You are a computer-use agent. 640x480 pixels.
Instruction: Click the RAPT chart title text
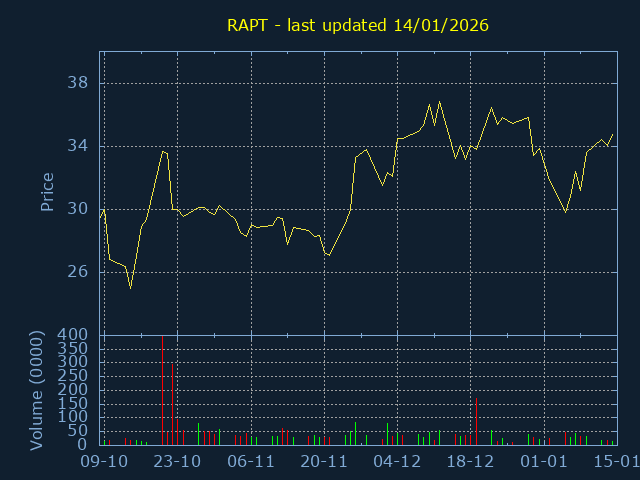pyautogui.click(x=358, y=25)
